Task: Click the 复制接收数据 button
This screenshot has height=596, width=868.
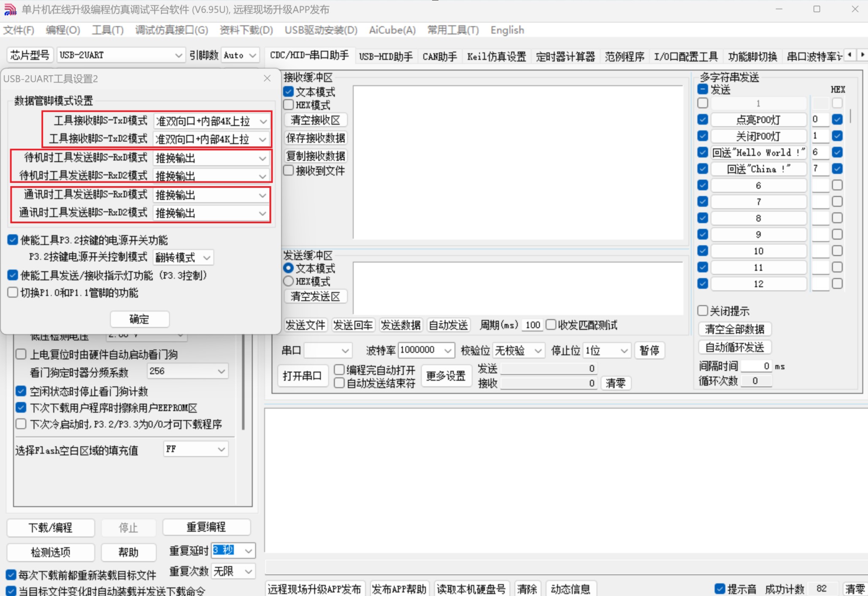Action: (316, 156)
